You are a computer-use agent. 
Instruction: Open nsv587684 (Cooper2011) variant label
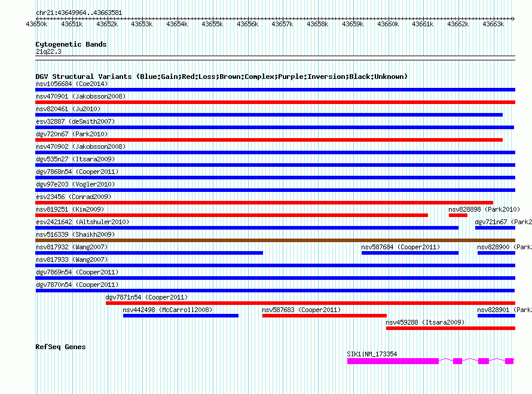click(400, 247)
